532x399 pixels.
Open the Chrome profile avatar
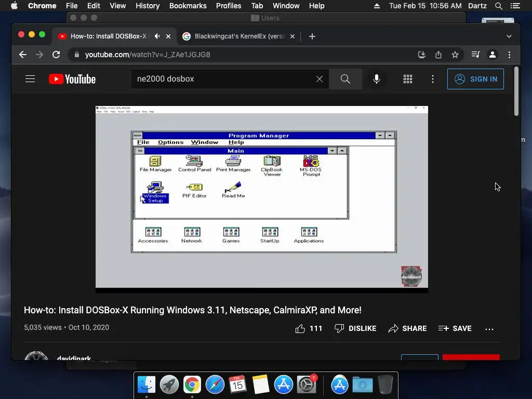click(493, 55)
